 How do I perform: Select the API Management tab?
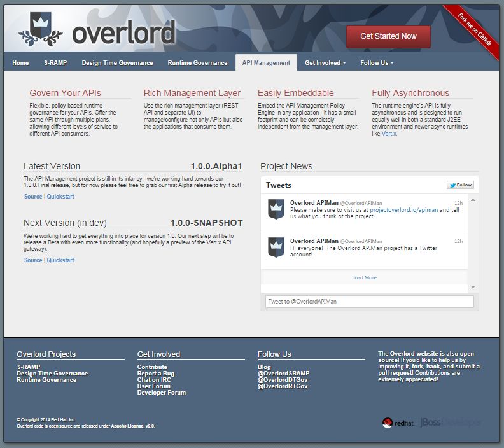(266, 62)
